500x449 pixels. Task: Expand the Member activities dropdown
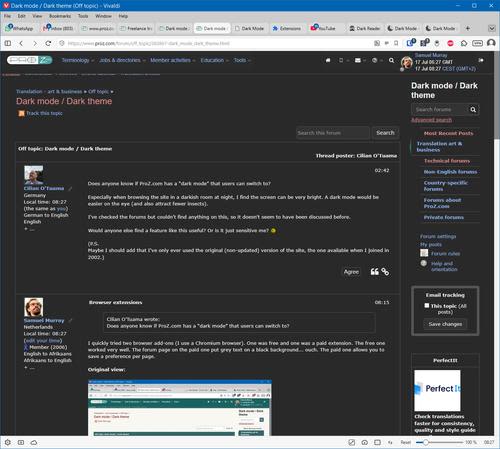(x=172, y=60)
